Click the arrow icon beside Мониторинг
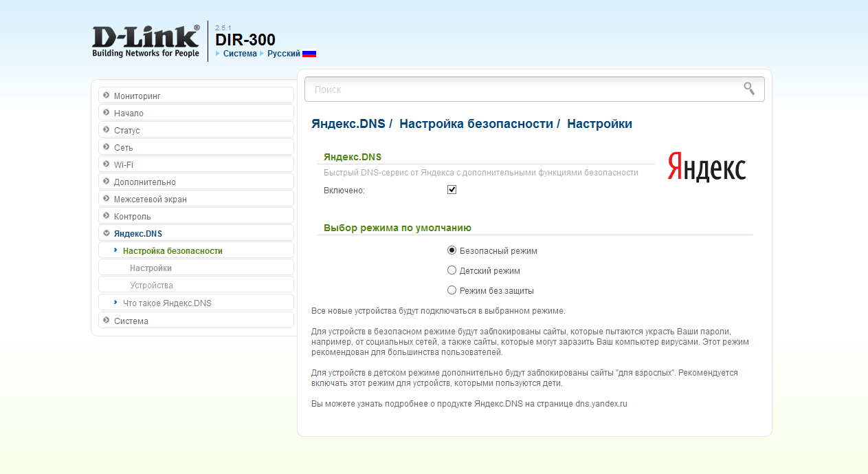The height and width of the screenshot is (474, 868). coord(107,96)
